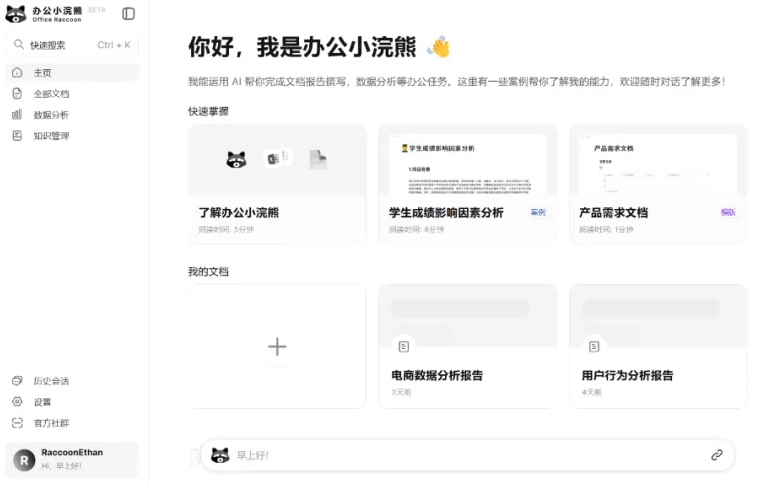Open the 学生成绩影响因素分析 case card

point(467,184)
